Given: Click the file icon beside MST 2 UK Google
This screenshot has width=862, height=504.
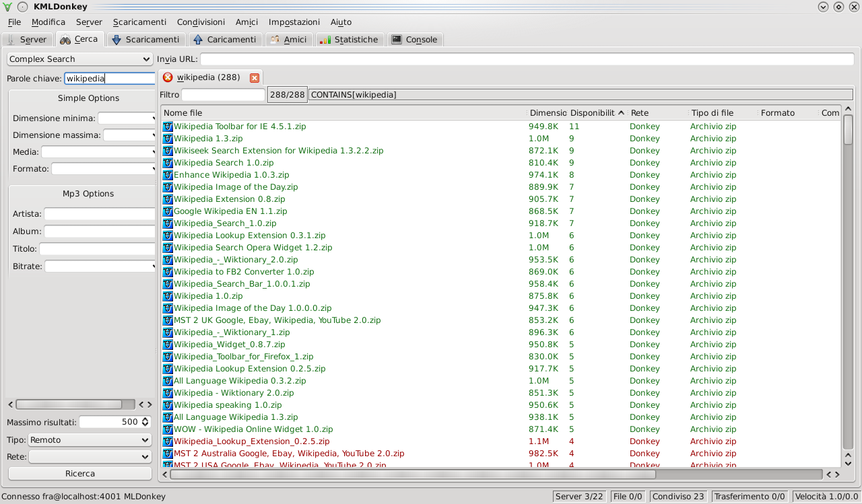Looking at the screenshot, I should pos(168,320).
